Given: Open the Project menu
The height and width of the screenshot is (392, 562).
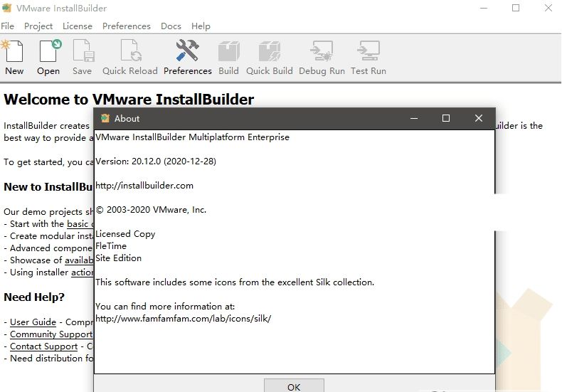Looking at the screenshot, I should point(38,26).
